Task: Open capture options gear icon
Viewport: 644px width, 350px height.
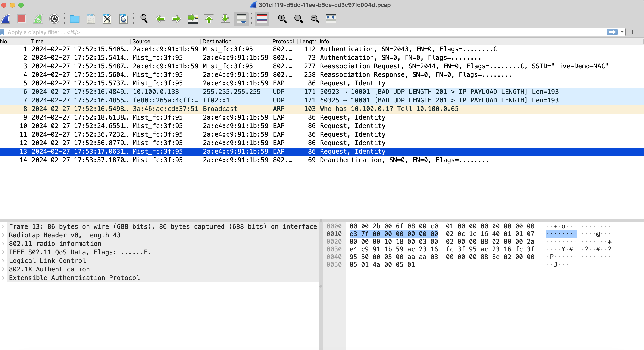Action: coord(54,19)
